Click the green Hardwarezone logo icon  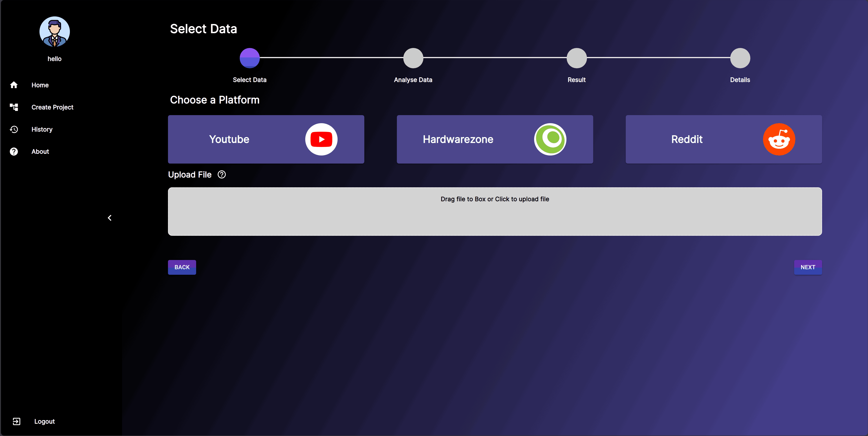coord(550,140)
